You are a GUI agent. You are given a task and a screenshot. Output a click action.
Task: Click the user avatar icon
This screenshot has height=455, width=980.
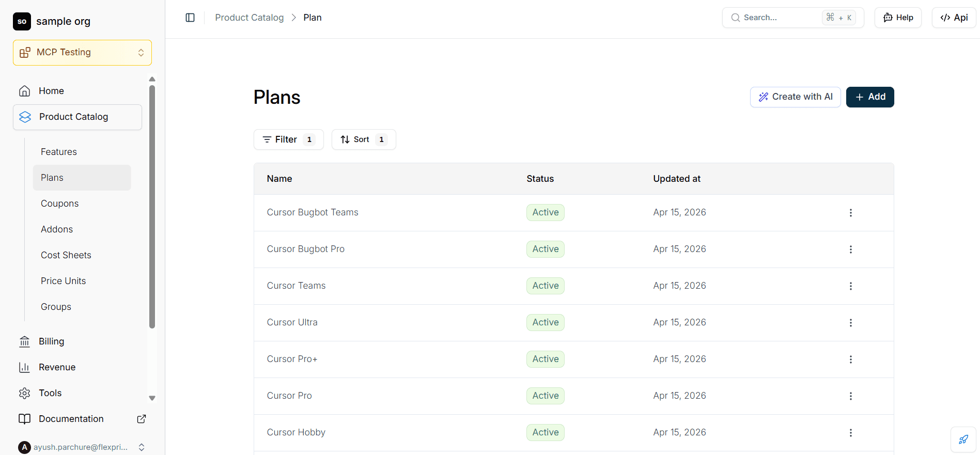(x=24, y=447)
